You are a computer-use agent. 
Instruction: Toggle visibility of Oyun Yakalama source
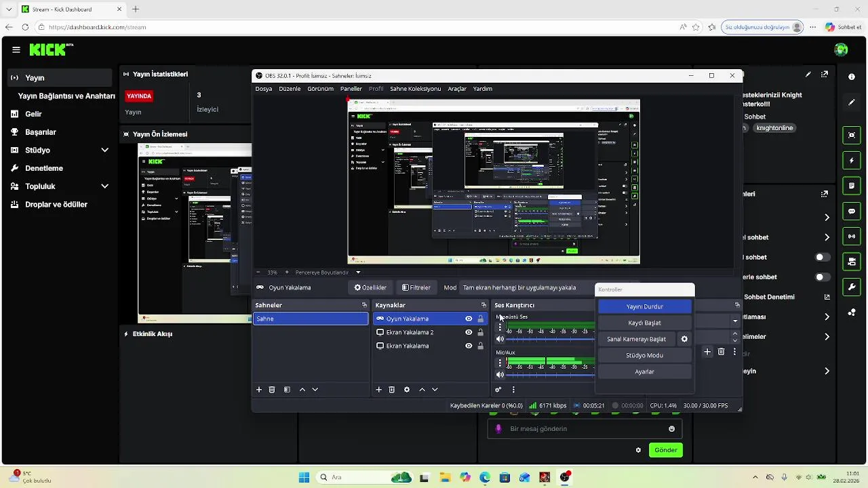pos(469,319)
